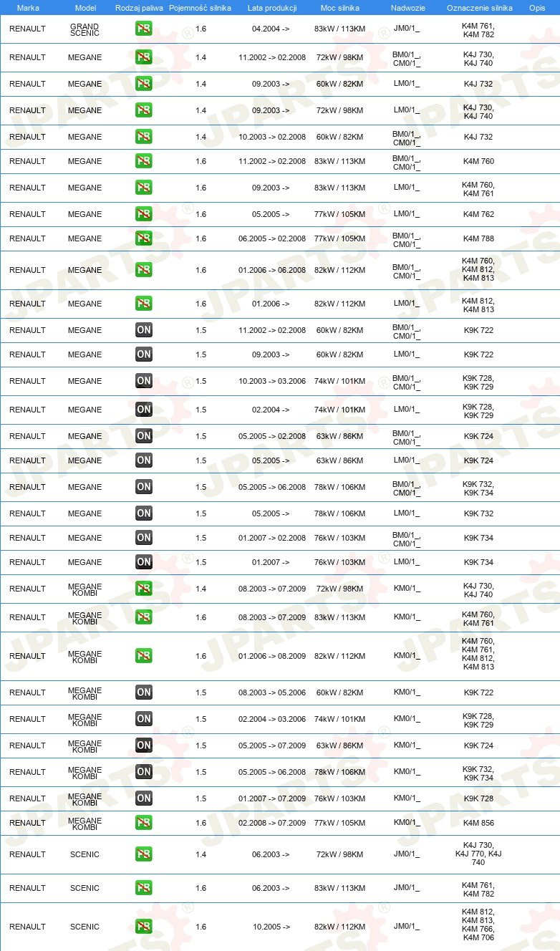Select the 'GRAND SCENIC' model cell
560x951 pixels.
tap(85, 29)
